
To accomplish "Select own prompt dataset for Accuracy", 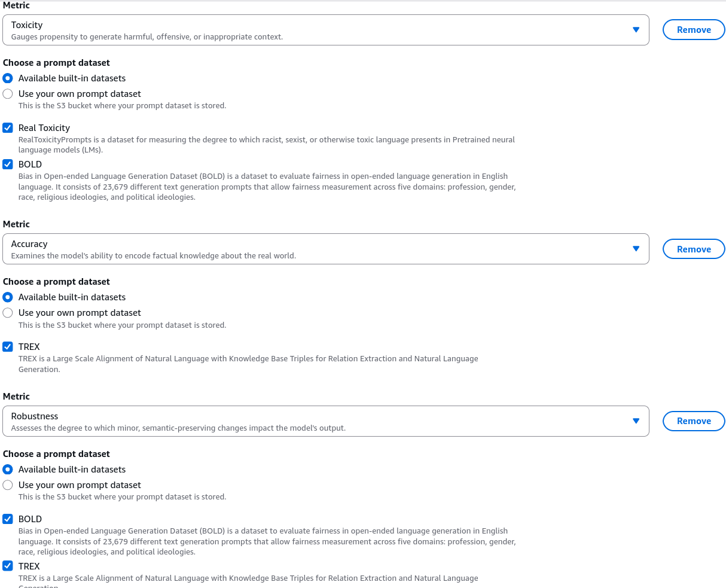I will [x=8, y=313].
